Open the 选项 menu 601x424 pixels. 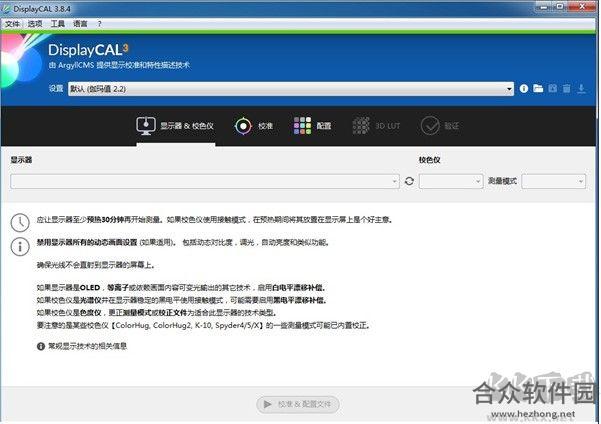[35, 24]
